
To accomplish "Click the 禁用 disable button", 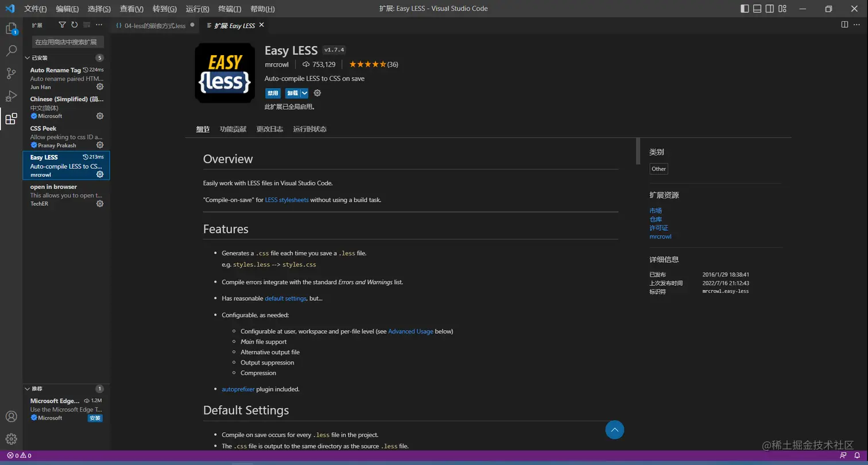I will point(273,93).
